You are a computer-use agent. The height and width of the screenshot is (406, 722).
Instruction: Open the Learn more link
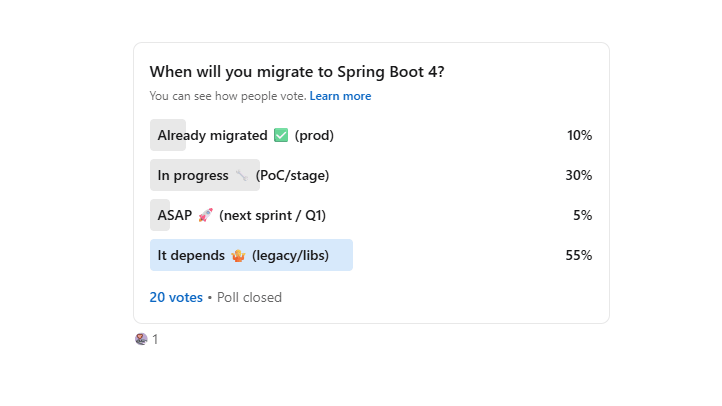point(340,96)
